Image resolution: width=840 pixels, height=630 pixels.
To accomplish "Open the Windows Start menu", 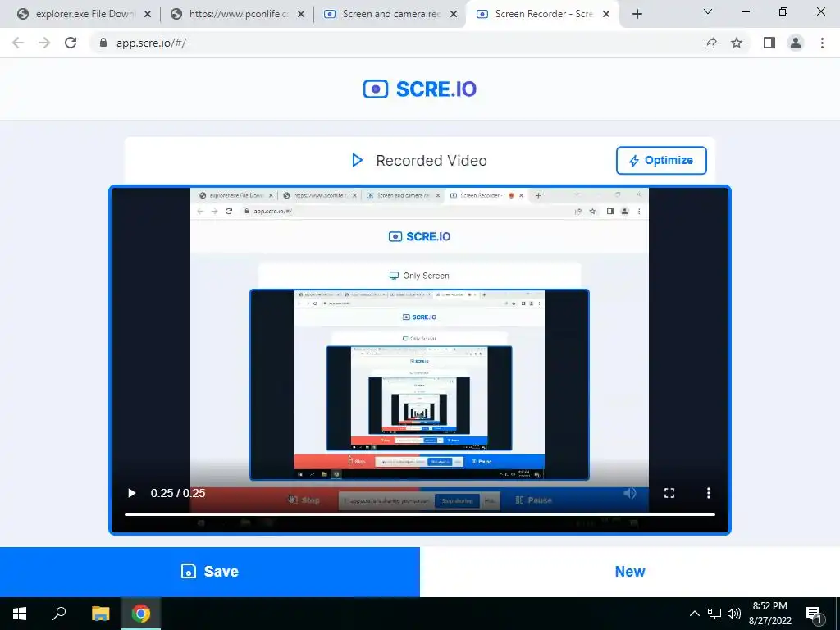I will (x=20, y=614).
